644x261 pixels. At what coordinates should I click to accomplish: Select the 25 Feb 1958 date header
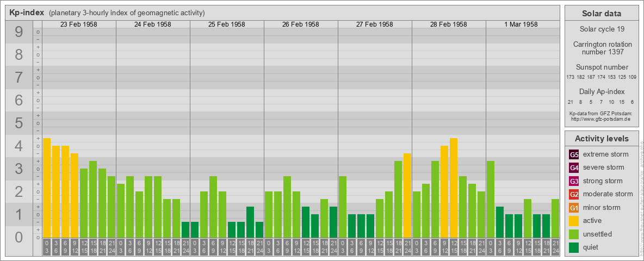tap(227, 24)
